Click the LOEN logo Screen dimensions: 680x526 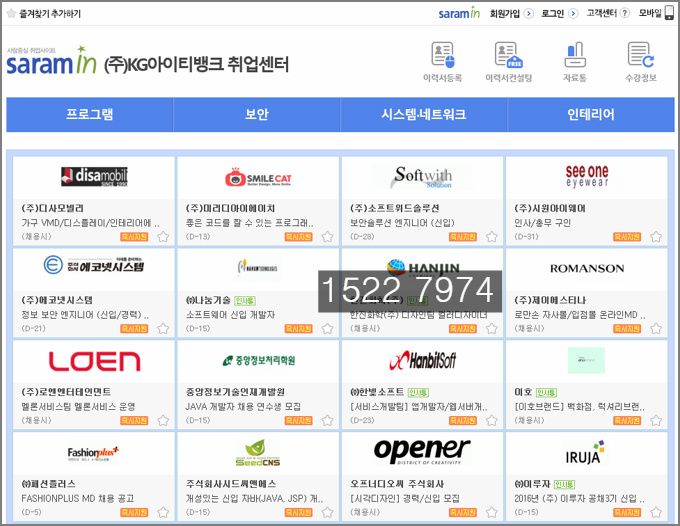point(94,361)
